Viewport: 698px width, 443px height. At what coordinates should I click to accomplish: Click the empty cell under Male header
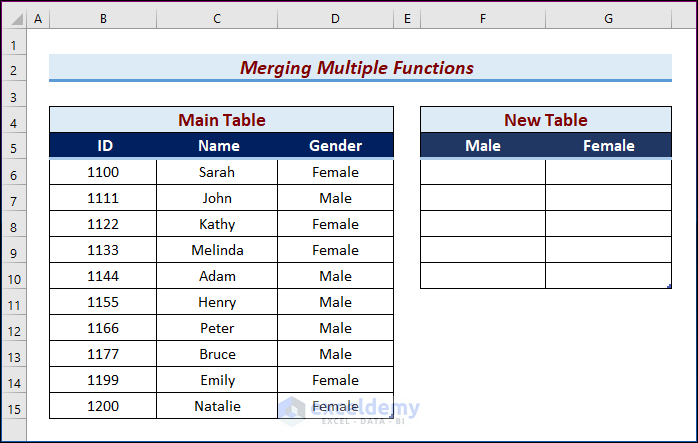point(483,172)
